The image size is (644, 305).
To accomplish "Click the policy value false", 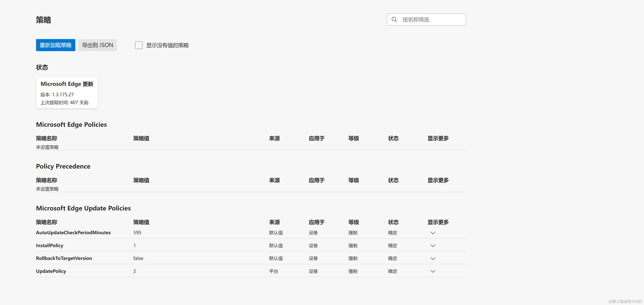I will [x=138, y=258].
